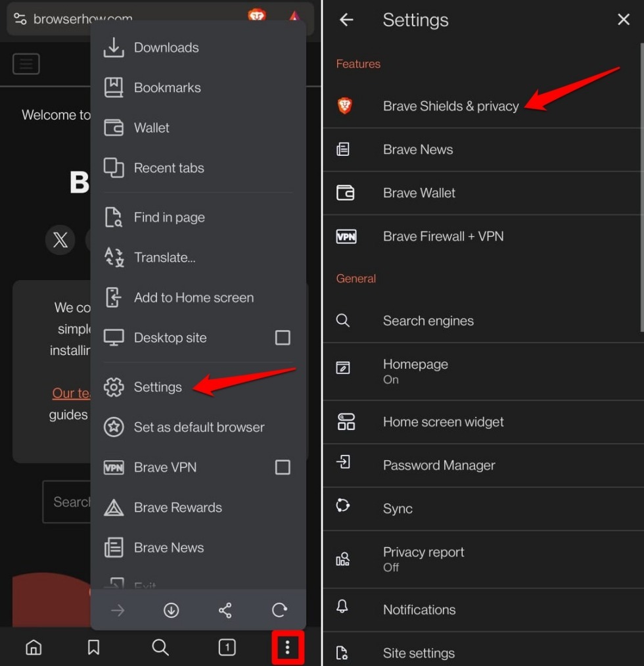644x666 pixels.
Task: Click the default browser star icon
Action: click(x=114, y=427)
